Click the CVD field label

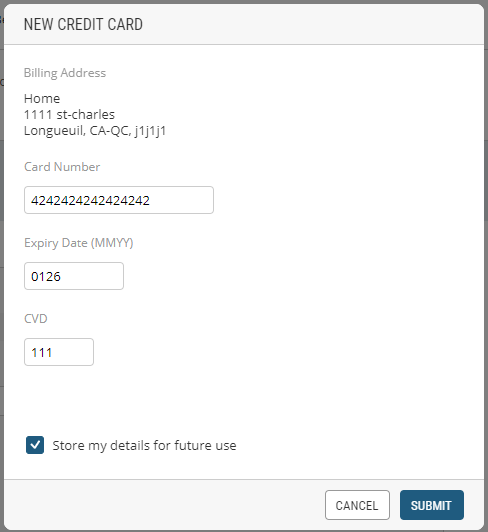point(36,319)
